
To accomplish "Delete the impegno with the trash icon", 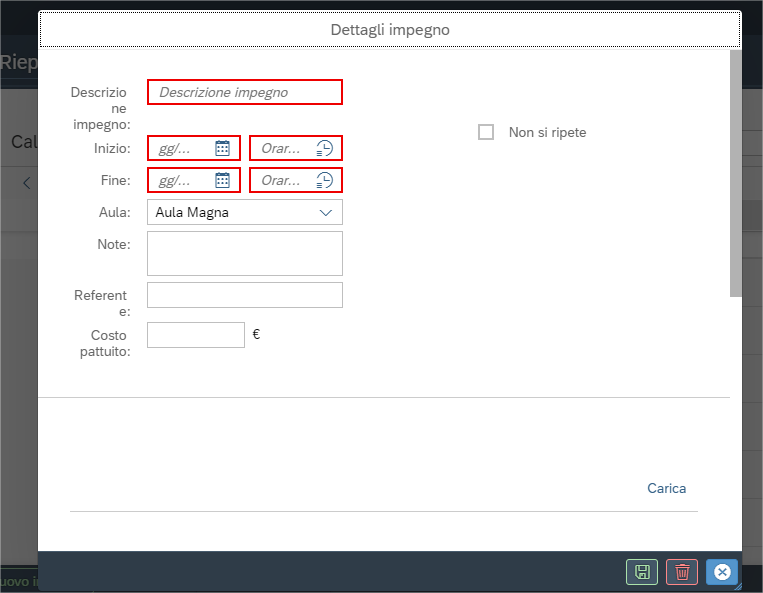I will coord(682,572).
